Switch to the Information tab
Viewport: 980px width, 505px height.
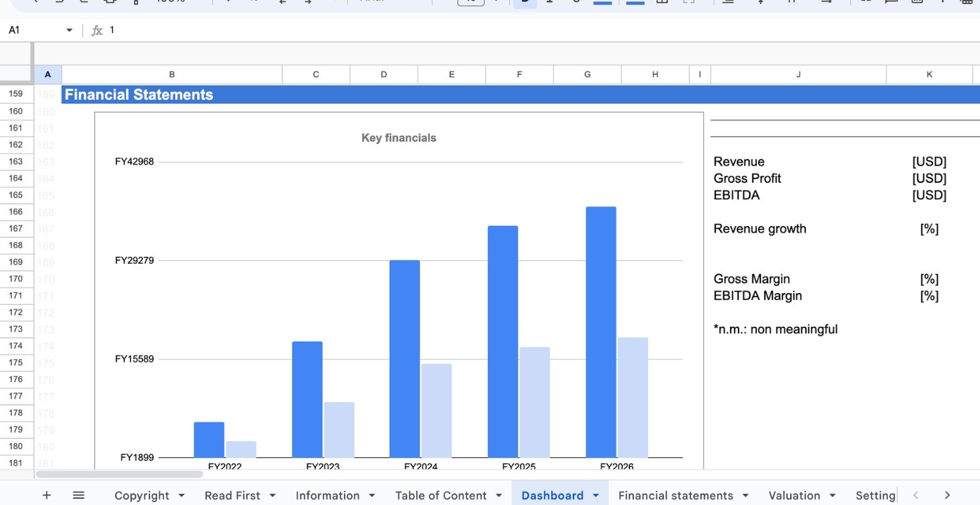(x=327, y=496)
